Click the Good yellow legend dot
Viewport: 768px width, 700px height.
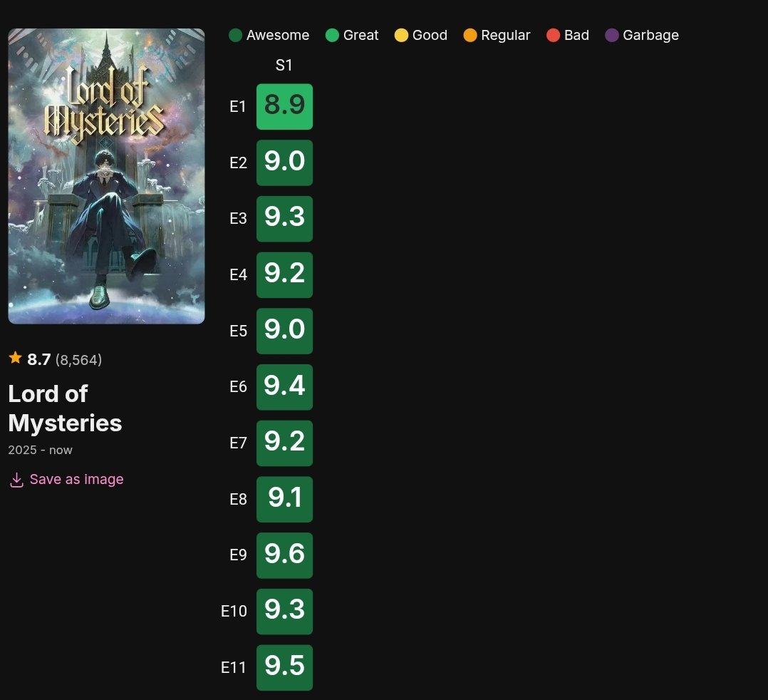click(401, 35)
